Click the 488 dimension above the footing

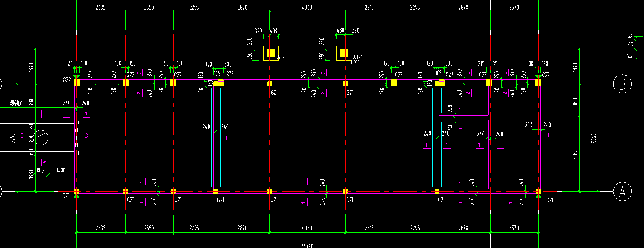pos(273,31)
